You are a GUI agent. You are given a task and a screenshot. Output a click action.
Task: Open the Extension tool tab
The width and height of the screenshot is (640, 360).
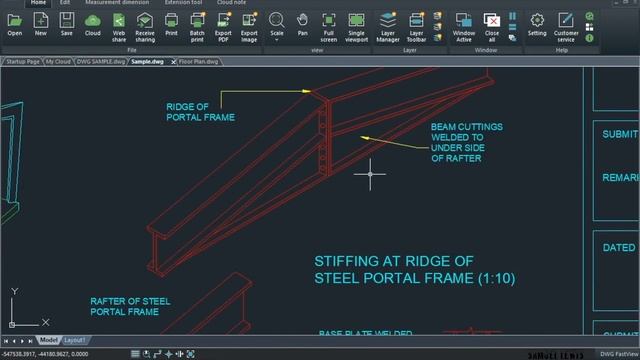[183, 2]
